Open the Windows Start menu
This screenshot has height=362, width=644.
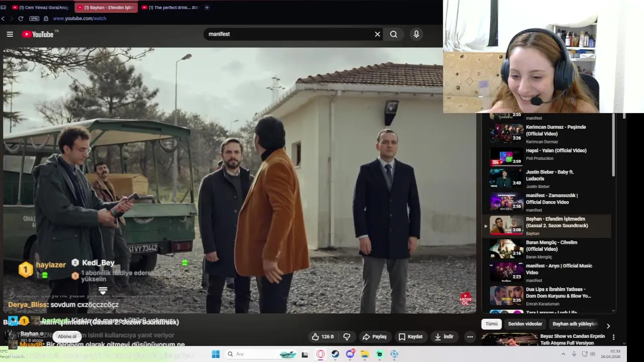tap(216, 354)
